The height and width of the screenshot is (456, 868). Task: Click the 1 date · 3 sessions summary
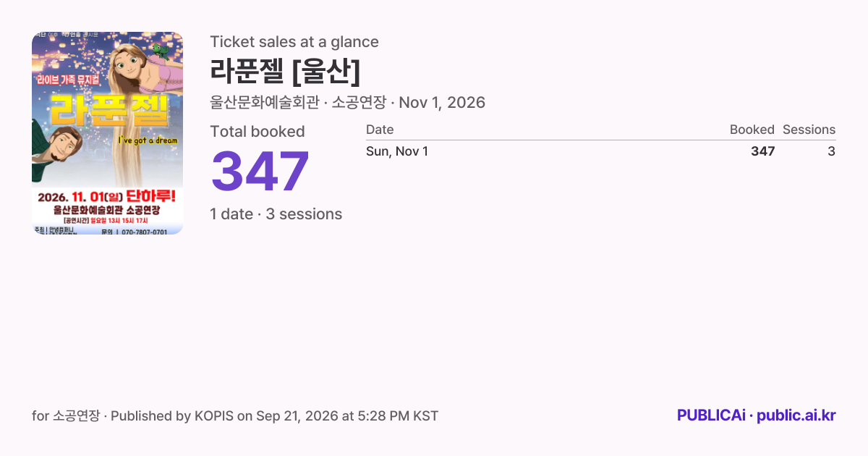click(276, 214)
